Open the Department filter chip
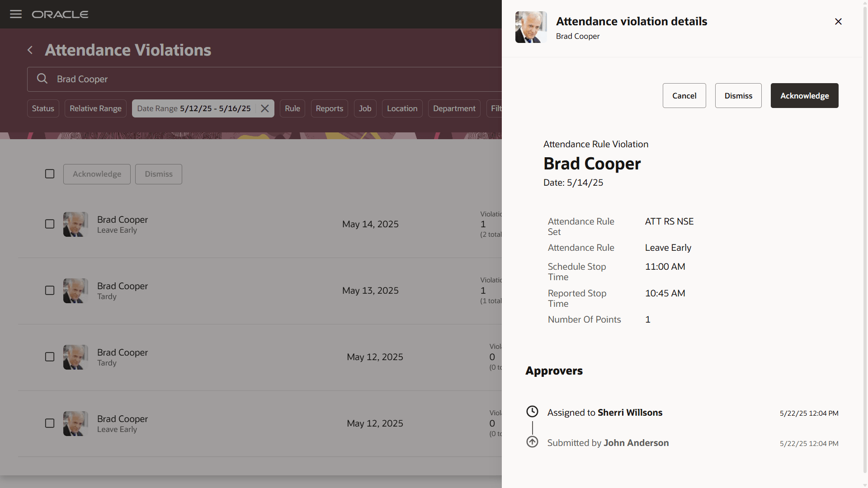The width and height of the screenshot is (868, 488). tap(454, 108)
